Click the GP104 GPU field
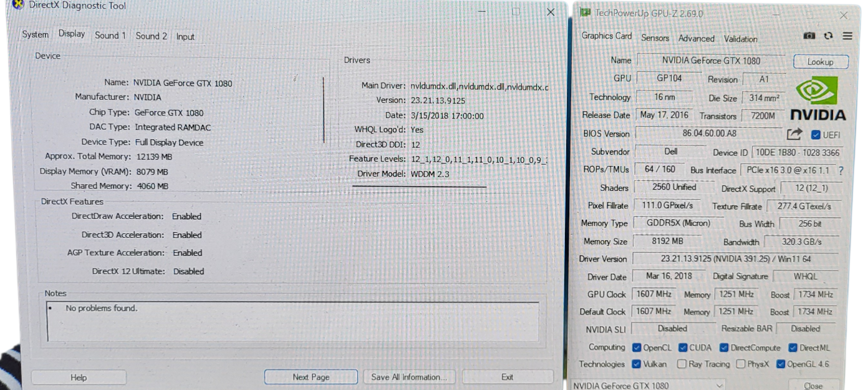 point(669,79)
